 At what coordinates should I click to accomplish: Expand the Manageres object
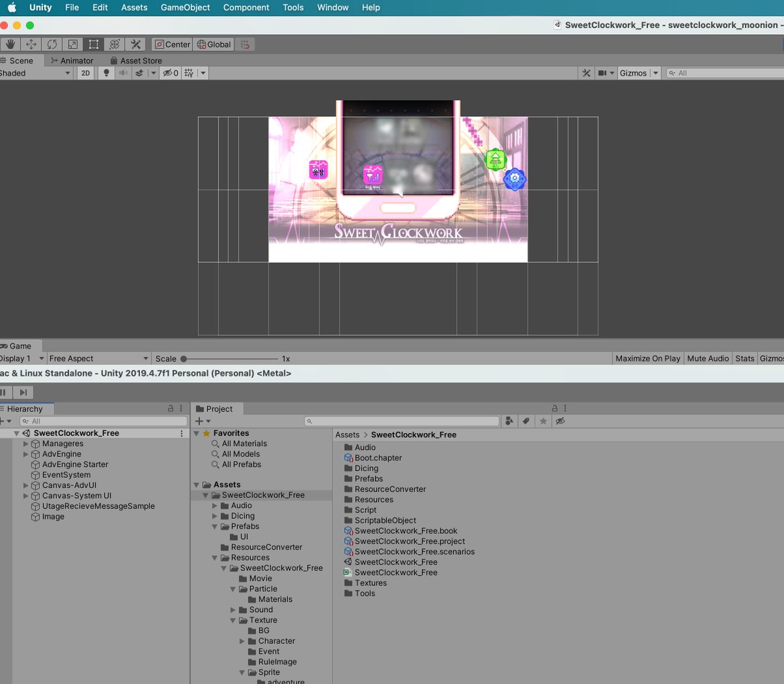coord(26,444)
